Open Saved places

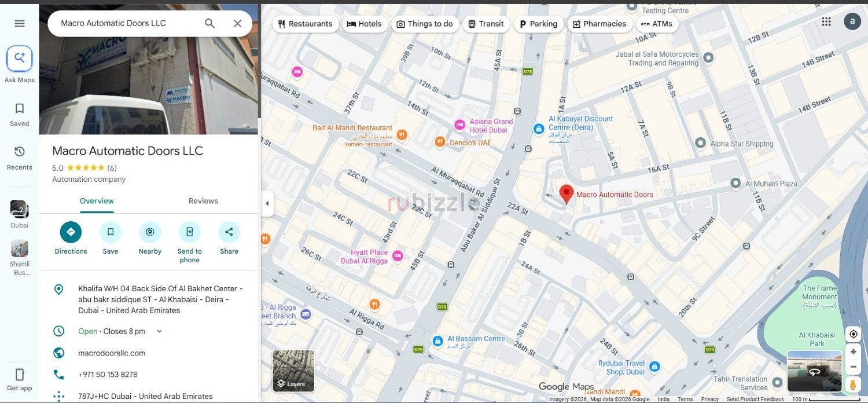pos(20,114)
